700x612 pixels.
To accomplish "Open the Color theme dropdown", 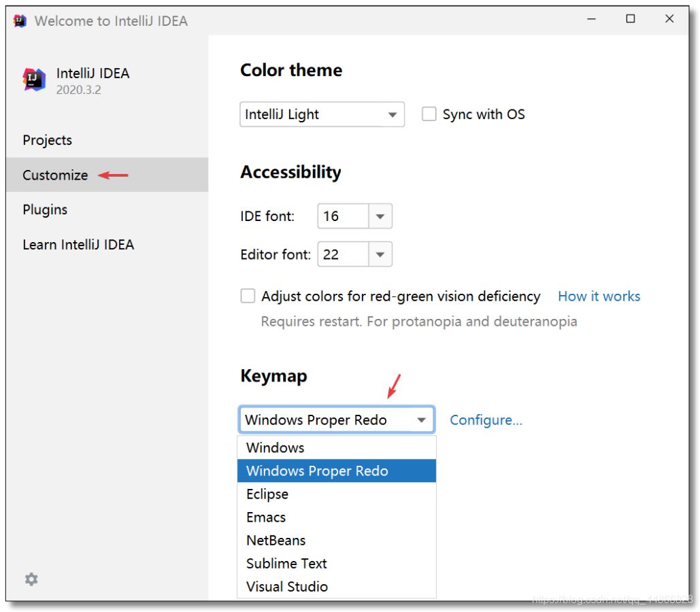I will (x=322, y=114).
